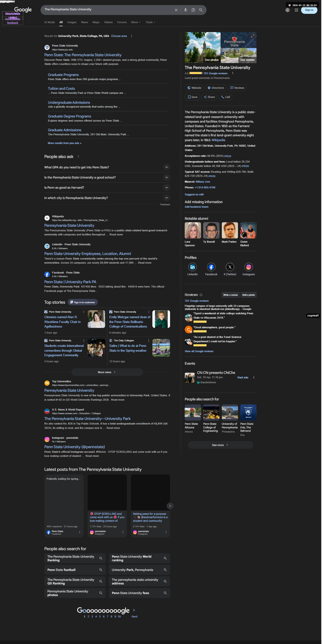
Task: Open the More dropdown in search tabs
Action: pos(136,22)
